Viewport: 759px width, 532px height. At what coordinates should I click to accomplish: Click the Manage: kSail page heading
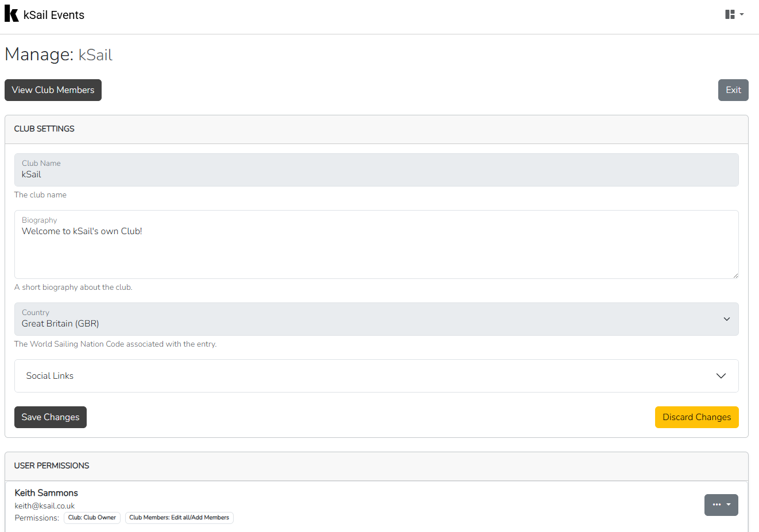click(x=59, y=55)
